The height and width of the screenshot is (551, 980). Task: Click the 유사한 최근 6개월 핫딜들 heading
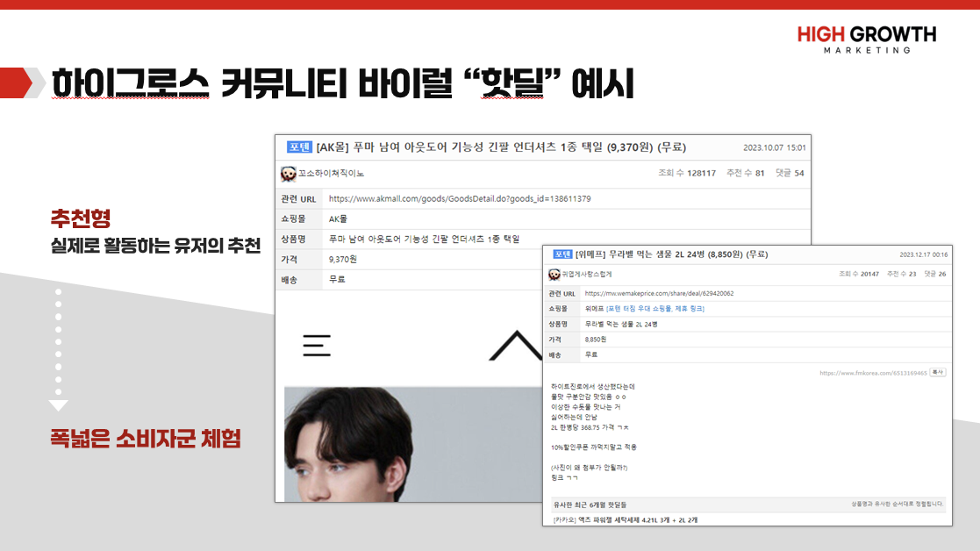(590, 504)
